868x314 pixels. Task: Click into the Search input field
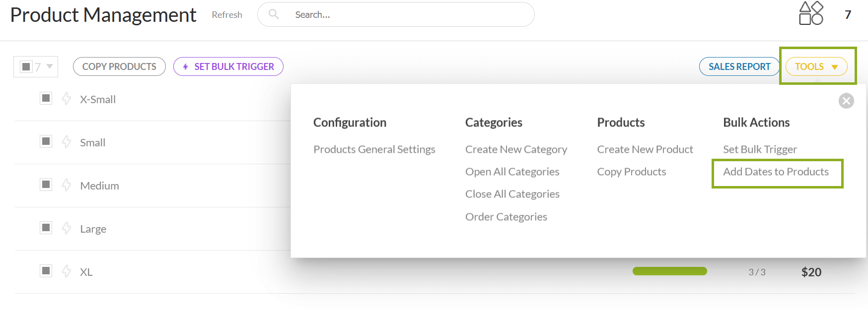[407, 15]
